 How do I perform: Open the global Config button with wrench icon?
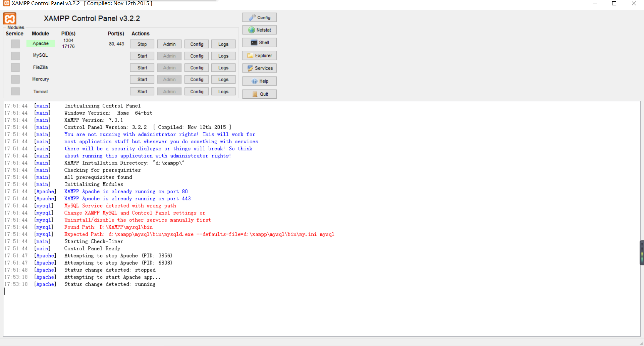tap(260, 17)
